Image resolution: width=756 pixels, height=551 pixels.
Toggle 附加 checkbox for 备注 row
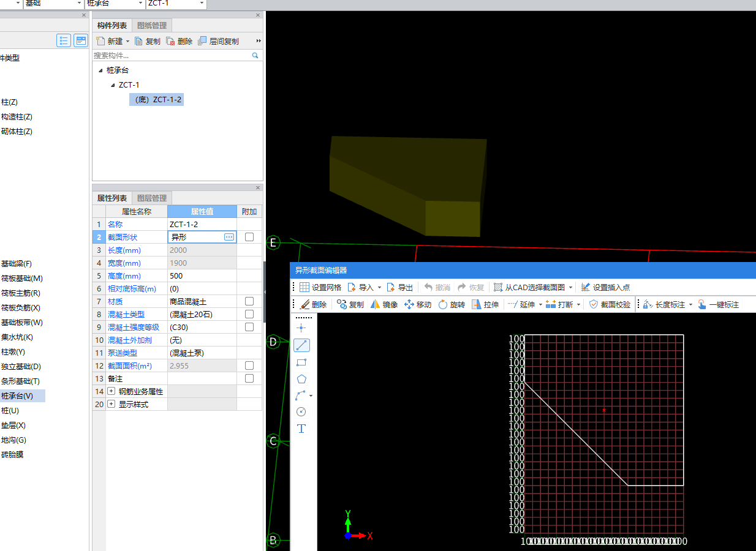(x=249, y=378)
